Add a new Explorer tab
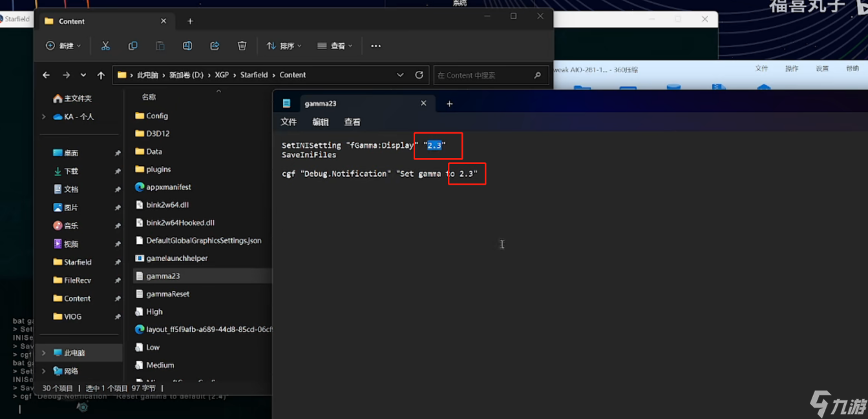Image resolution: width=868 pixels, height=419 pixels. 190,21
